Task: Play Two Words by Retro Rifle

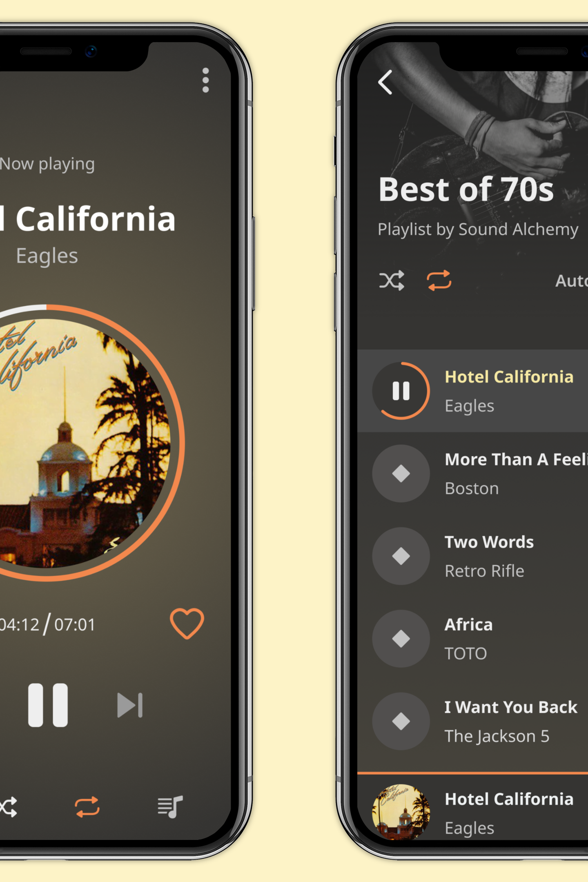Action: [x=401, y=556]
